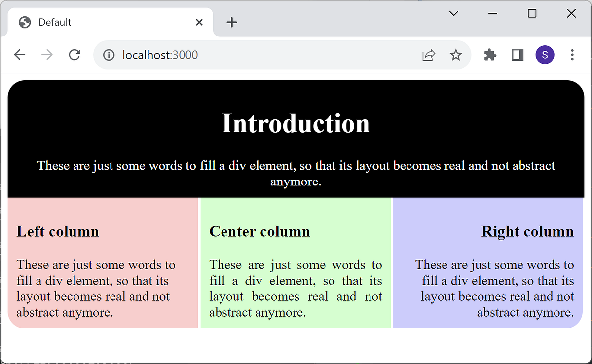
Task: Toggle the side panel open
Action: (517, 55)
